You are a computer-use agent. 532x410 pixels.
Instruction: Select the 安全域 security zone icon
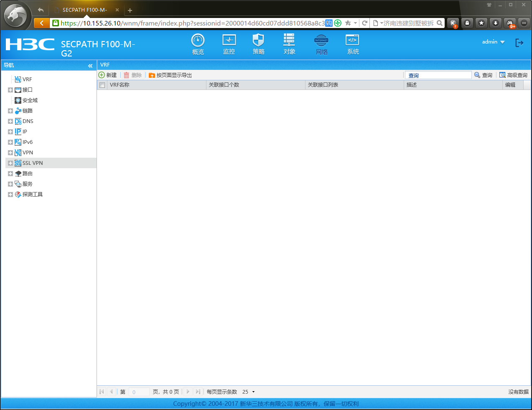coord(18,100)
